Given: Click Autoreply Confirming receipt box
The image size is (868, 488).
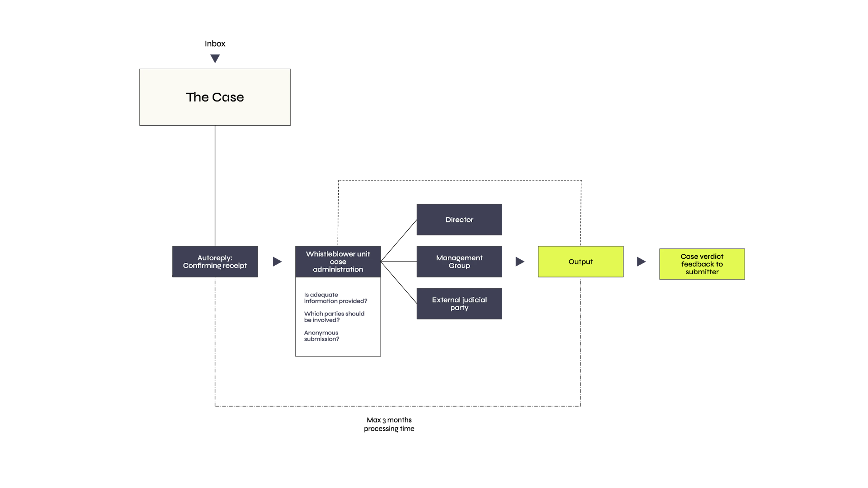Looking at the screenshot, I should tap(215, 262).
